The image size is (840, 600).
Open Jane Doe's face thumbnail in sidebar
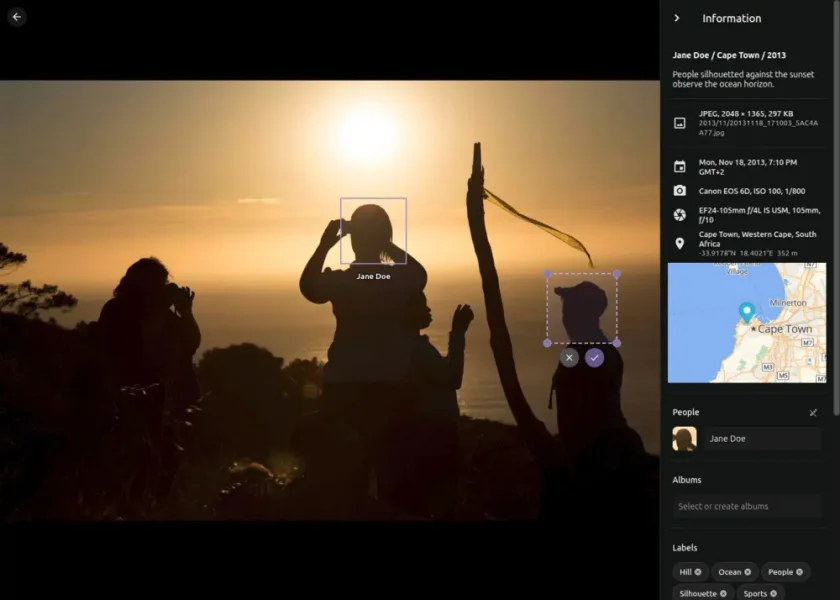(x=685, y=439)
